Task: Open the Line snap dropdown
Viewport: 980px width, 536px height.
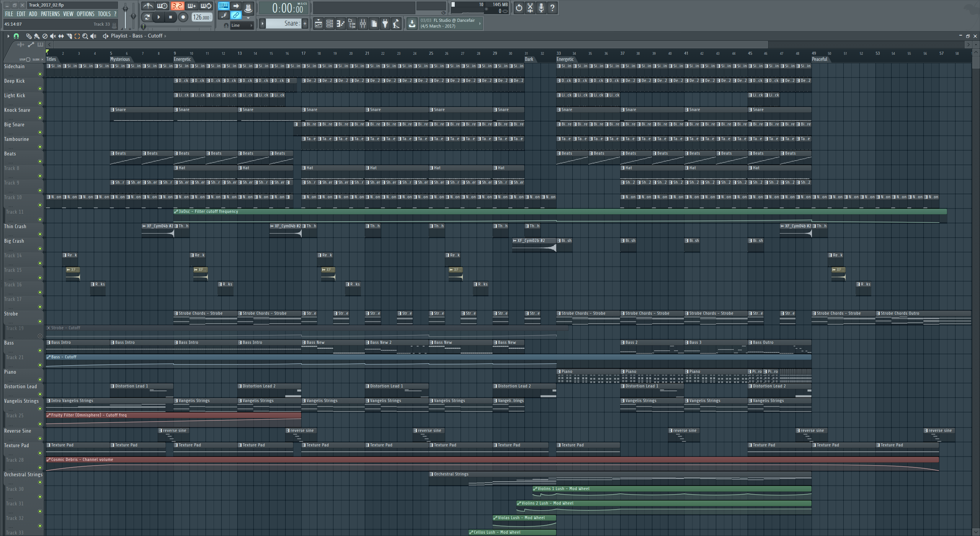Action: coord(242,26)
